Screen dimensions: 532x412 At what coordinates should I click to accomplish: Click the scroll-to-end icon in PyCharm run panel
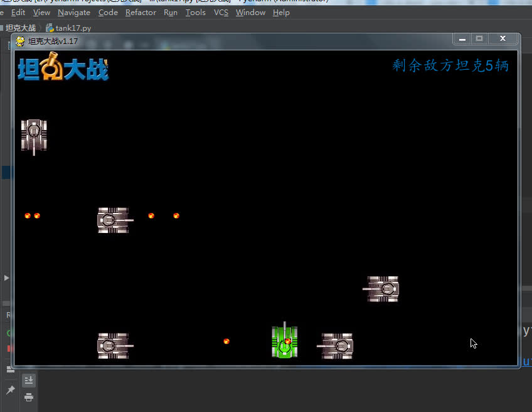coord(29,380)
